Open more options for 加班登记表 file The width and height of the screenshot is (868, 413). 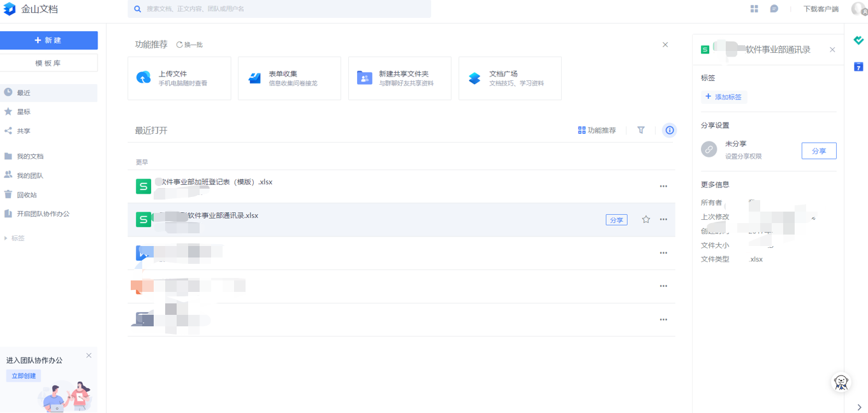coord(663,186)
